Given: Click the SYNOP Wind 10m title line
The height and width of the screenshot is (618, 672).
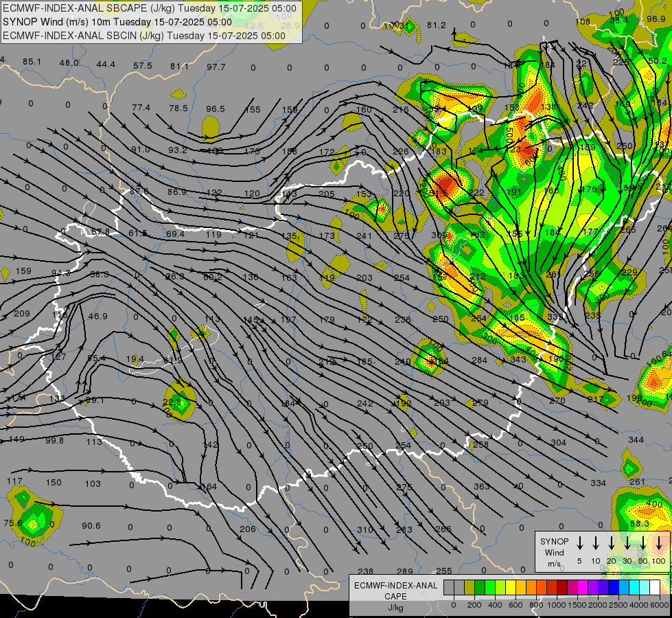Looking at the screenshot, I should 117,22.
